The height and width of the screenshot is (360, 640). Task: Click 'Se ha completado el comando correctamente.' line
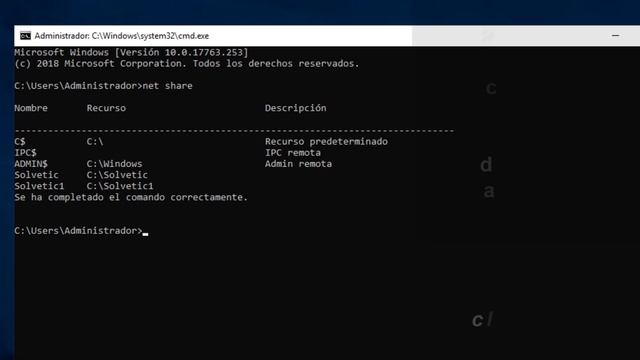131,197
